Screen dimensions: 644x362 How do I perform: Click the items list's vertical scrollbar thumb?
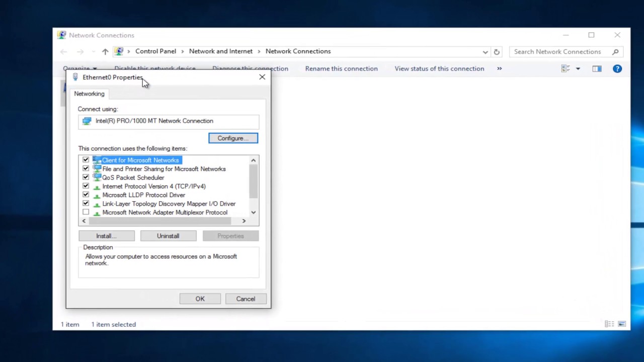[254, 182]
